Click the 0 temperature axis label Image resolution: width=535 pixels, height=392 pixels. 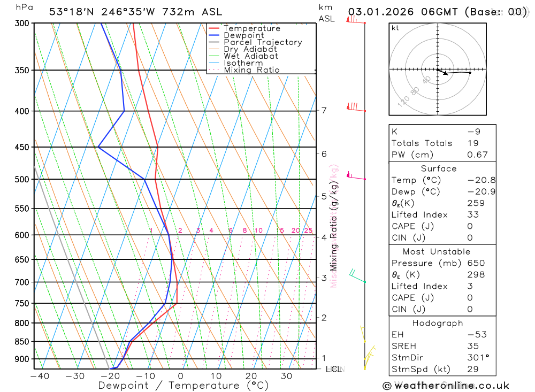(x=180, y=376)
